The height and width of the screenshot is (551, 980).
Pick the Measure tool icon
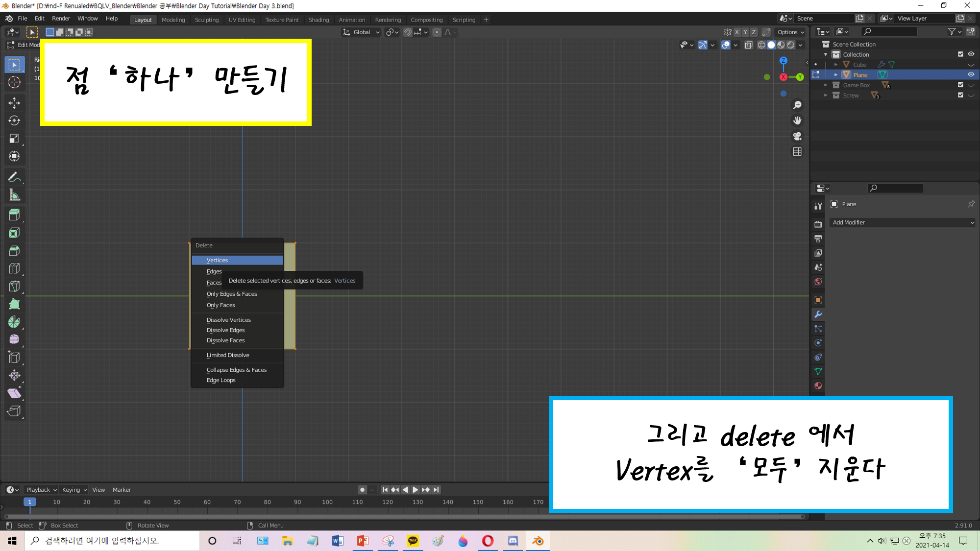click(14, 195)
